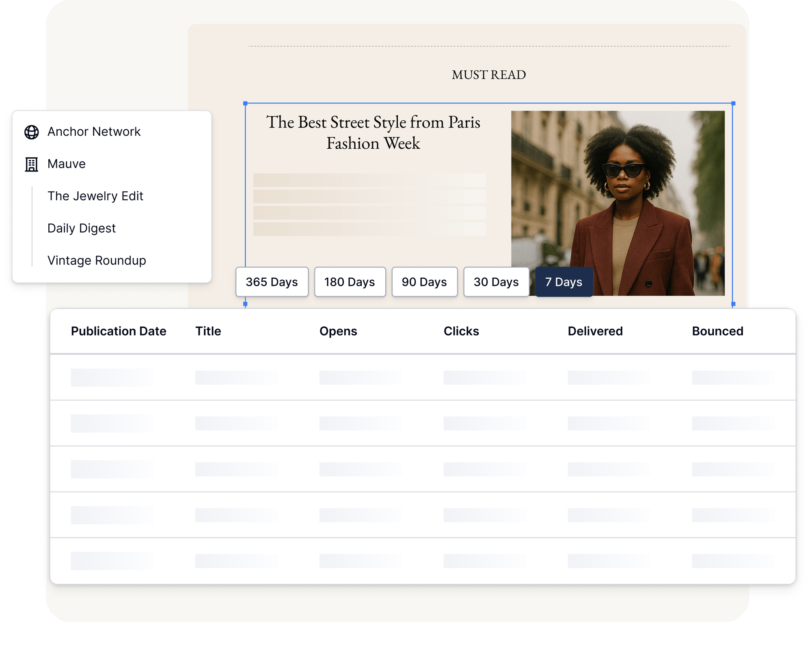Click the Title column header

208,331
